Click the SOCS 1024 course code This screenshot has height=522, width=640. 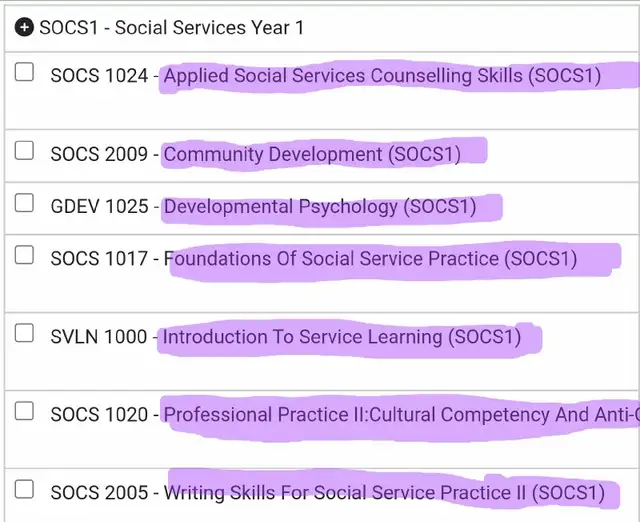[99, 76]
